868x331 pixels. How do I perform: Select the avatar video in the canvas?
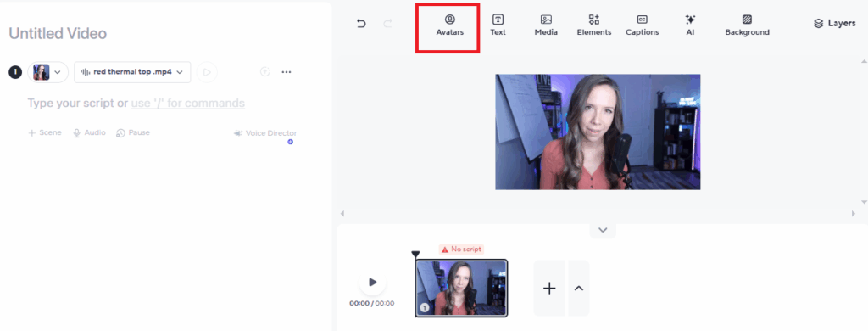pyautogui.click(x=598, y=132)
